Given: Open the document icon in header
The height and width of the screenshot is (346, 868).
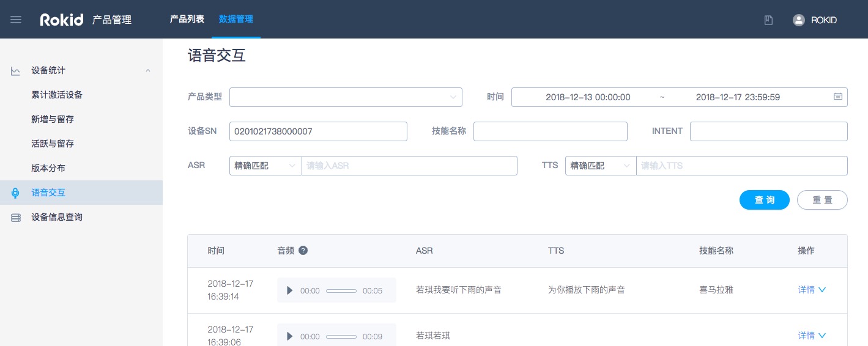Looking at the screenshot, I should [x=768, y=20].
